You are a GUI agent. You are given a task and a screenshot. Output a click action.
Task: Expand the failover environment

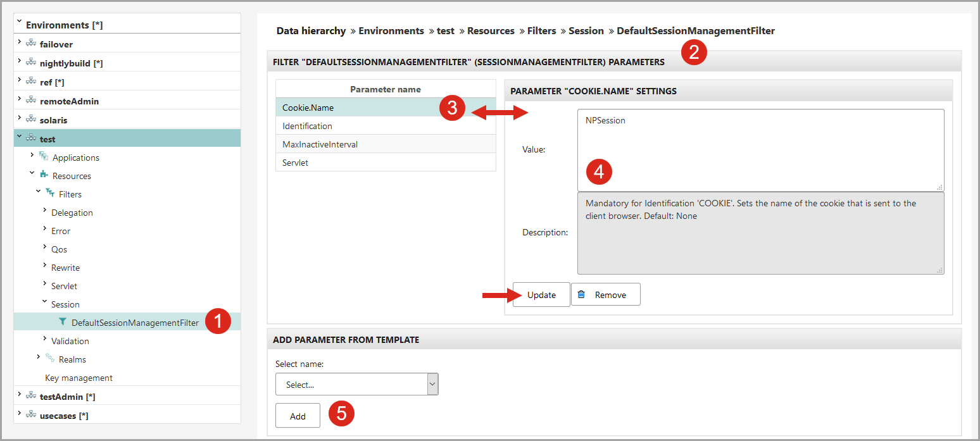[x=19, y=42]
